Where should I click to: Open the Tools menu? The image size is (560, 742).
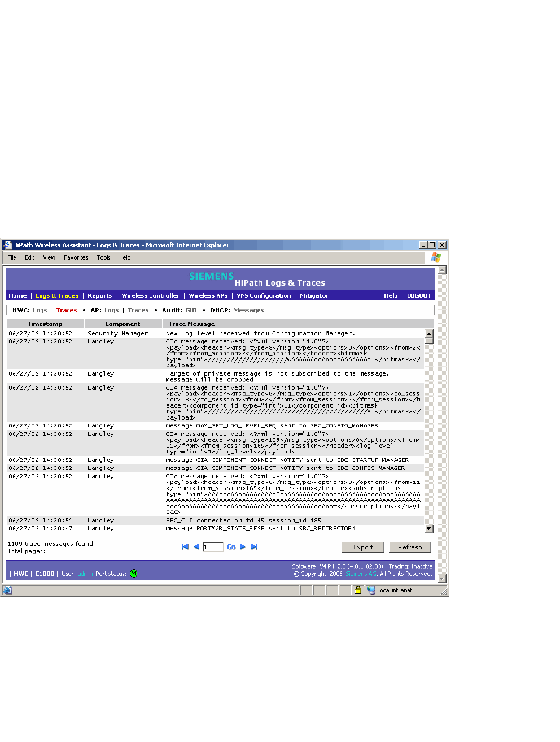coord(104,257)
